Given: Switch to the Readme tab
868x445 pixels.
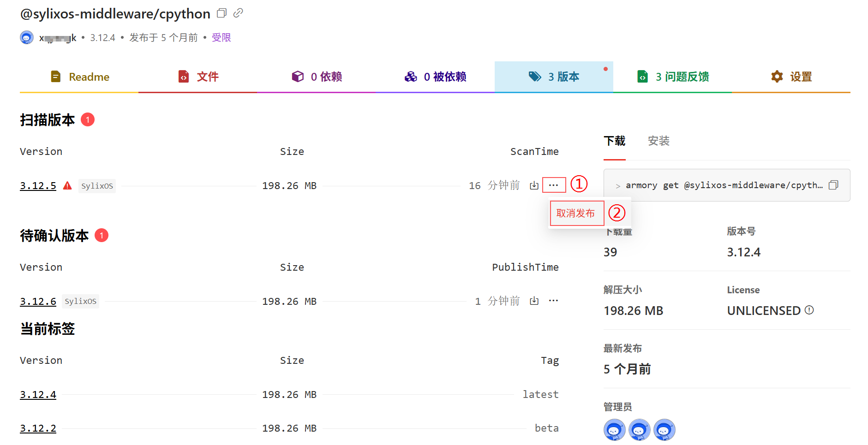Looking at the screenshot, I should 79,77.
